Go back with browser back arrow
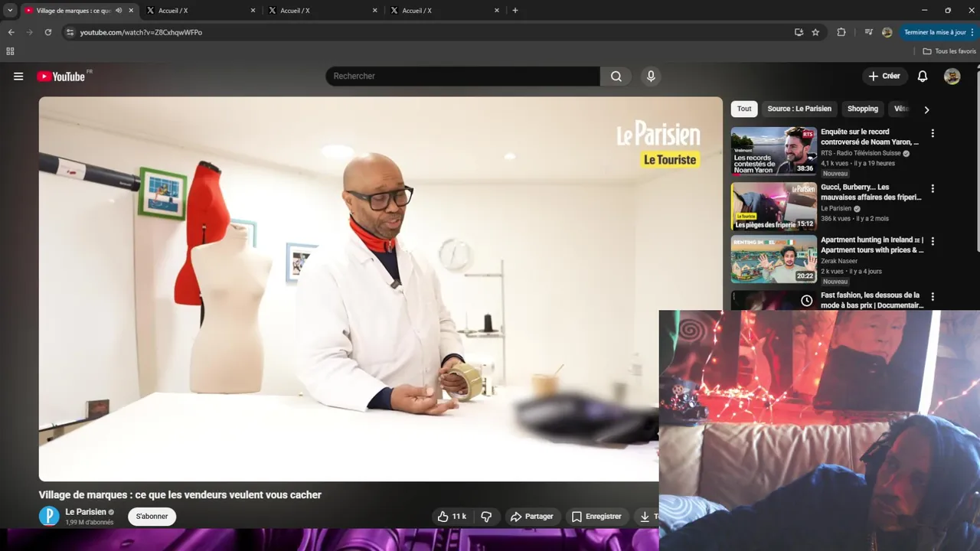Image resolution: width=980 pixels, height=551 pixels. (11, 32)
